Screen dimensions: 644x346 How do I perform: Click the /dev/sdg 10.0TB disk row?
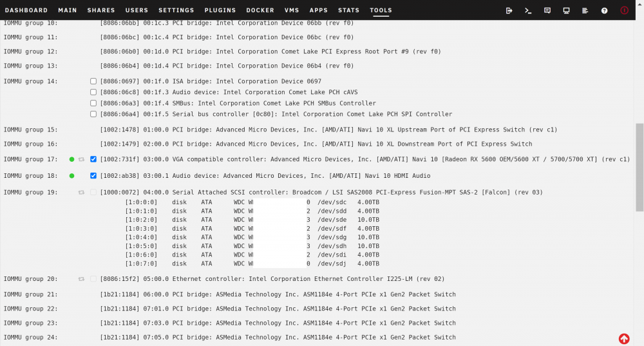coord(252,238)
